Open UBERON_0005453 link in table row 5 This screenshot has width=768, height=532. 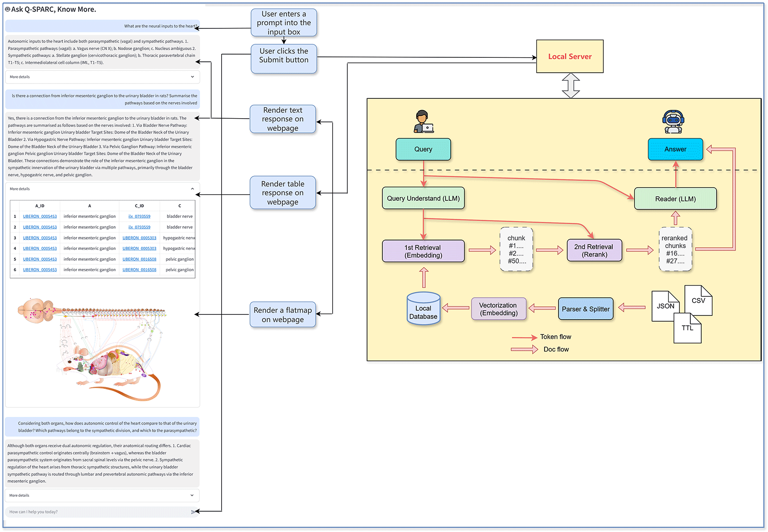[x=40, y=259]
